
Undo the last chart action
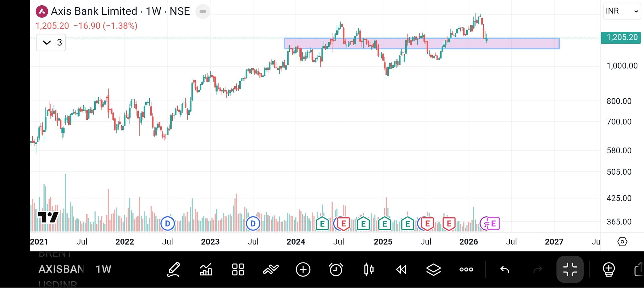point(505,269)
